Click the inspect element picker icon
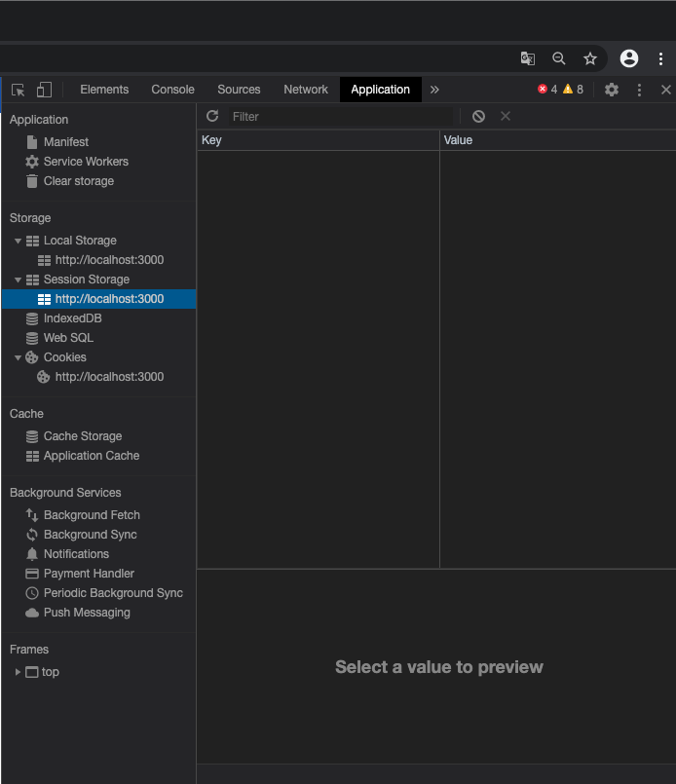The width and height of the screenshot is (676, 784). coord(19,90)
